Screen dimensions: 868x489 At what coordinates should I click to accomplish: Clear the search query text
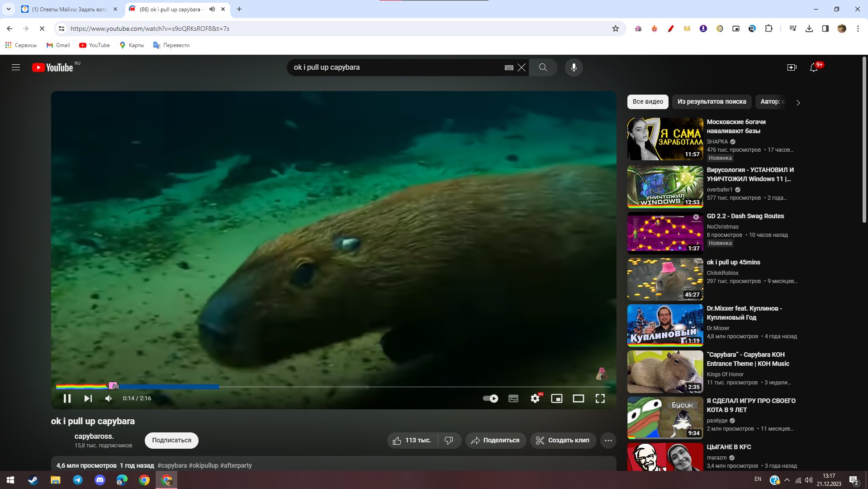tap(522, 67)
